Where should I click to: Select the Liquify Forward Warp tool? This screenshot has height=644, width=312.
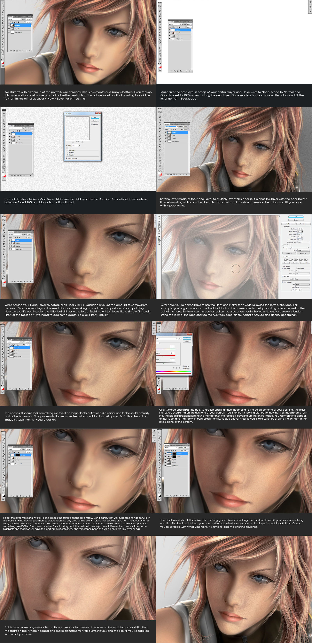(x=159, y=216)
